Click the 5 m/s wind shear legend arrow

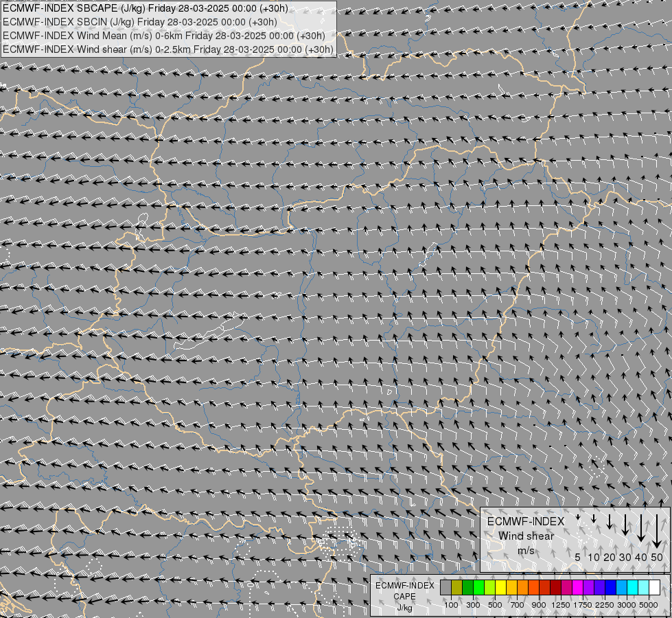pyautogui.click(x=578, y=517)
